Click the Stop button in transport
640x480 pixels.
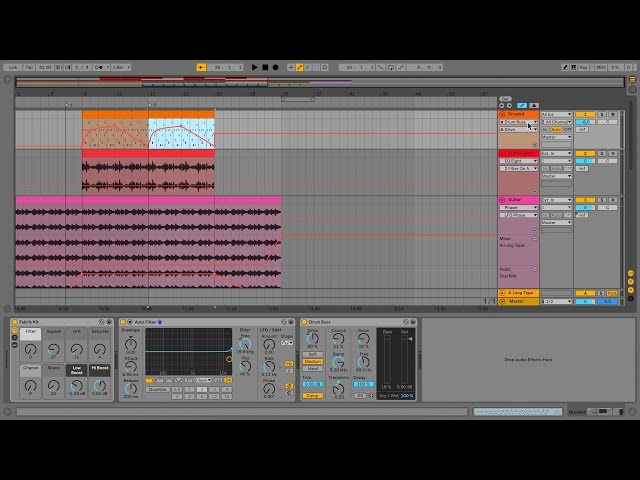(265, 67)
